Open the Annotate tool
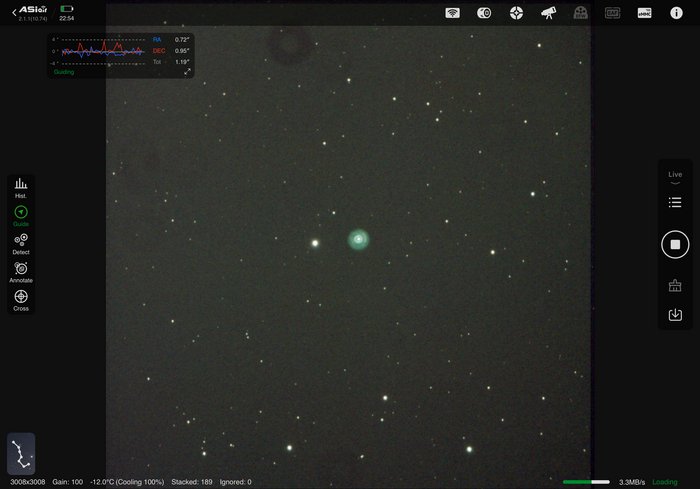 point(21,273)
